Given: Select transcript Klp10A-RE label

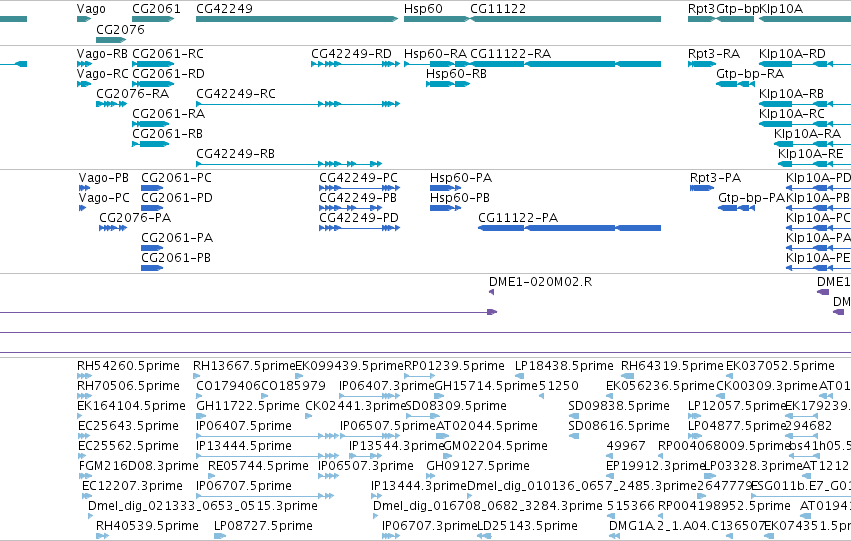Looking at the screenshot, I should click(x=811, y=154).
